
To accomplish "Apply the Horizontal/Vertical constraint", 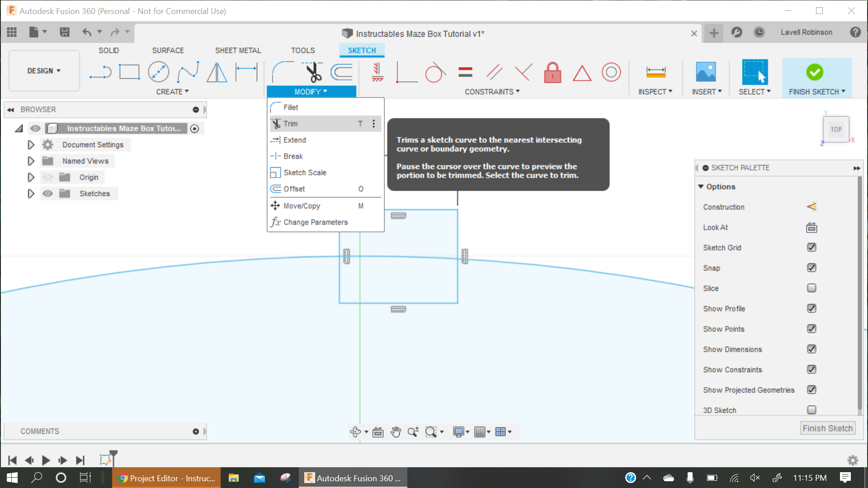I will click(x=377, y=72).
